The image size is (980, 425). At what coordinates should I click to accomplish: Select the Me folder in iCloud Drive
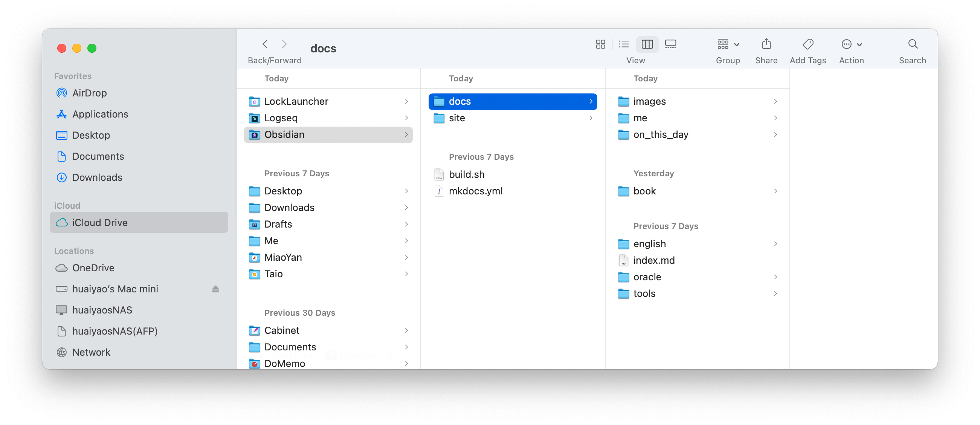(x=328, y=241)
